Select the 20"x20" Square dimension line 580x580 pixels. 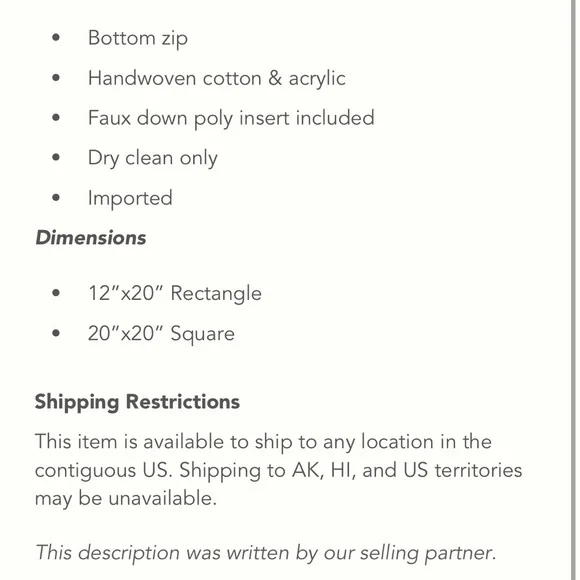point(161,334)
